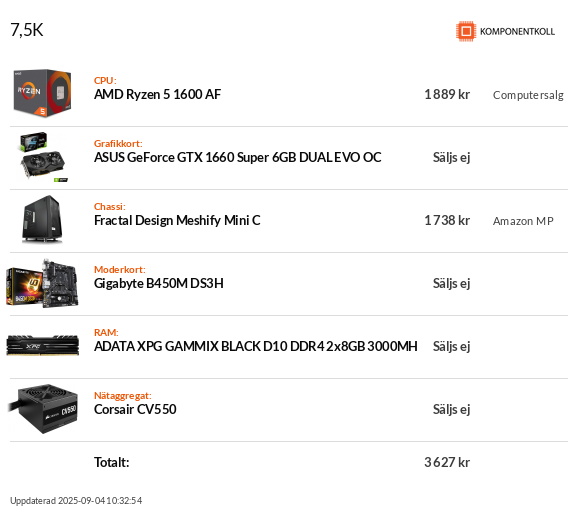The width and height of the screenshot is (577, 514).
Task: Open the AMD Ryzen 5 1600 AF link
Action: click(x=157, y=95)
